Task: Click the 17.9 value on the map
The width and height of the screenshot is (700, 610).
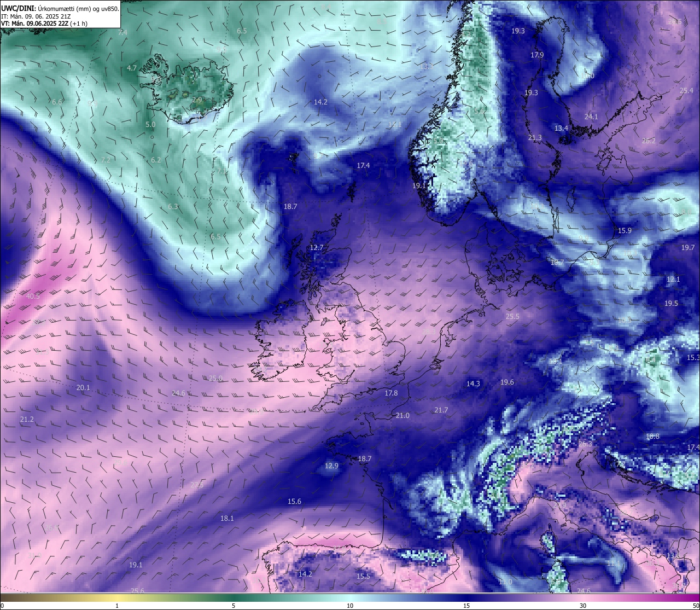Action: coord(537,55)
